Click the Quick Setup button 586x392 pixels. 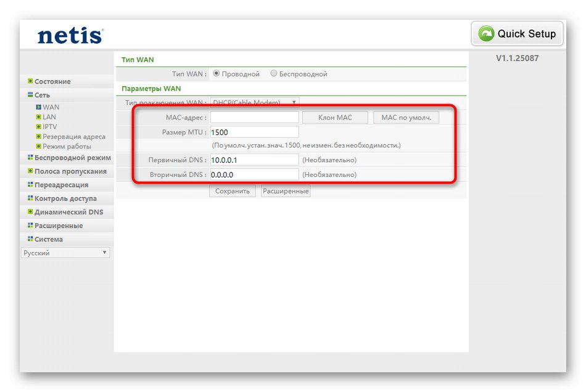click(x=517, y=34)
